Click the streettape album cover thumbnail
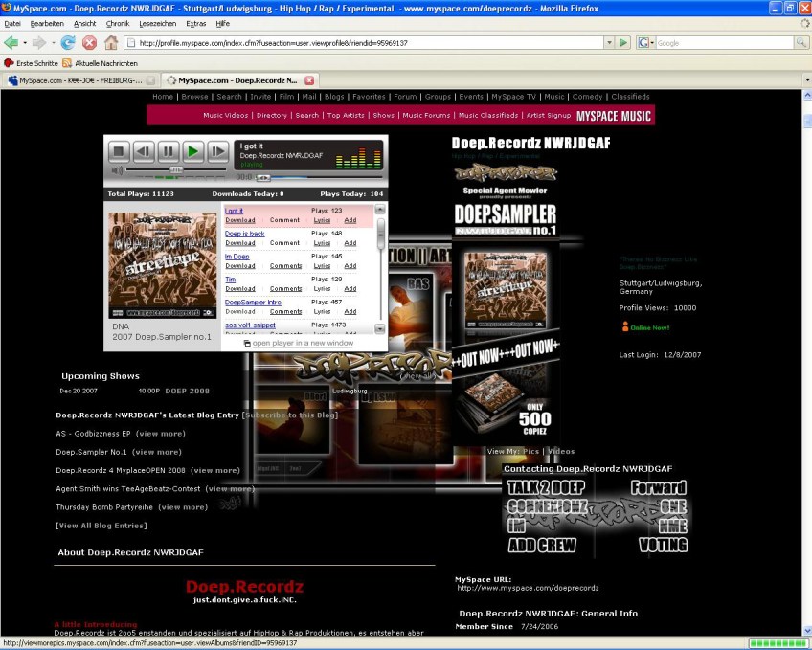 (162, 265)
